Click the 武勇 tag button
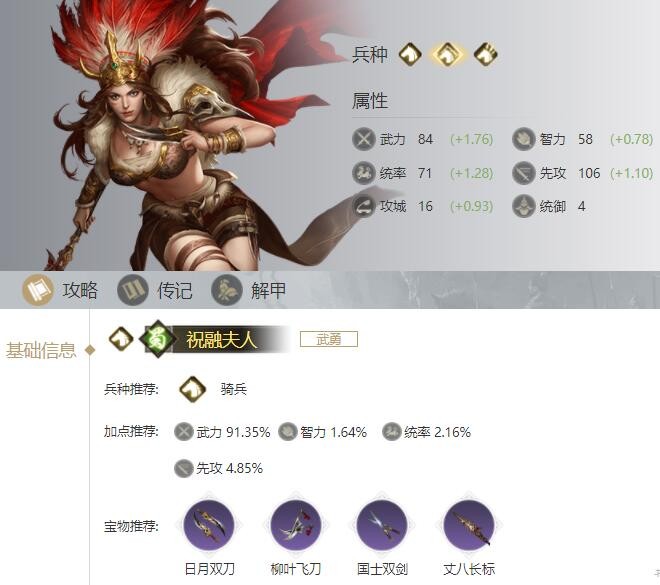 [329, 339]
